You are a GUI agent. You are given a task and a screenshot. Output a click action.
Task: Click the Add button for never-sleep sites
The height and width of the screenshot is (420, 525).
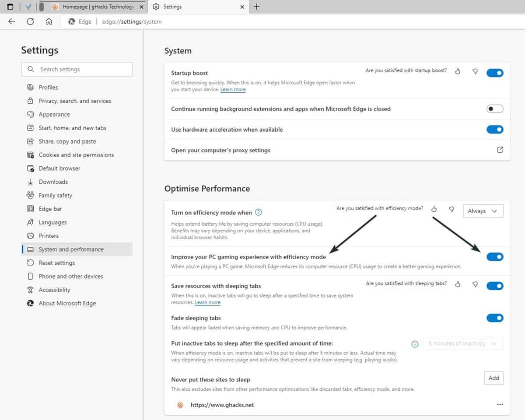[493, 378]
